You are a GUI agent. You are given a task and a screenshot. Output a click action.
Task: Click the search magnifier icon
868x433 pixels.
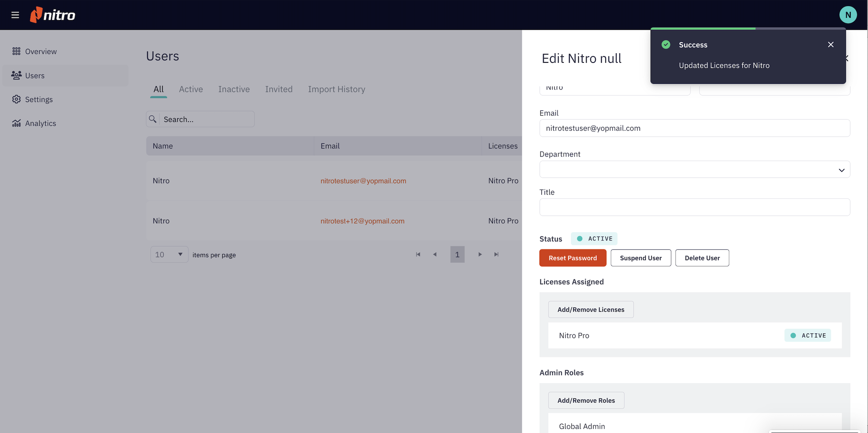coord(153,119)
